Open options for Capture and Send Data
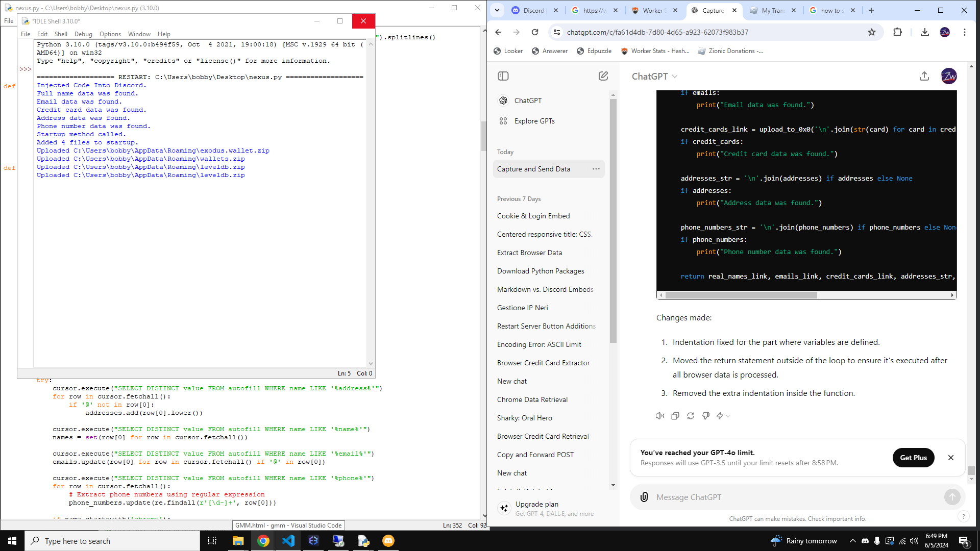Screen dimensions: 980x551 (596, 169)
